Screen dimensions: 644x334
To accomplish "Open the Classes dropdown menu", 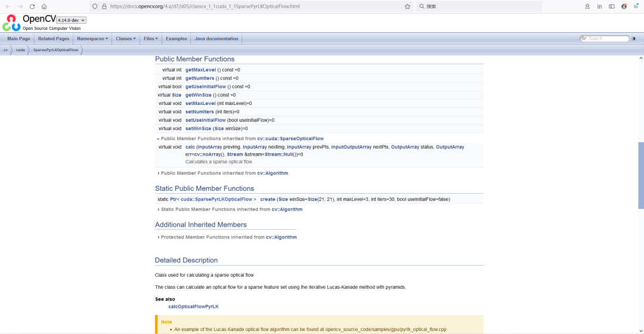I will (x=126, y=39).
